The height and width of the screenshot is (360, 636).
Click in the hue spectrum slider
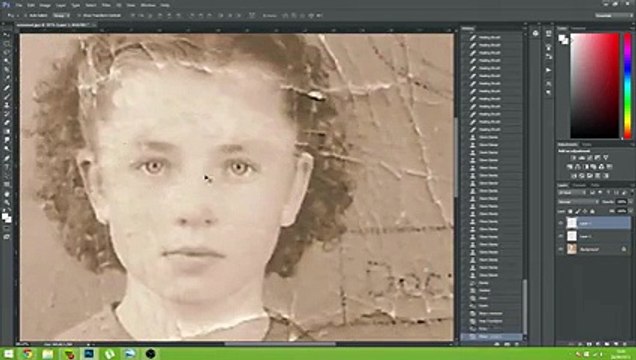click(627, 86)
